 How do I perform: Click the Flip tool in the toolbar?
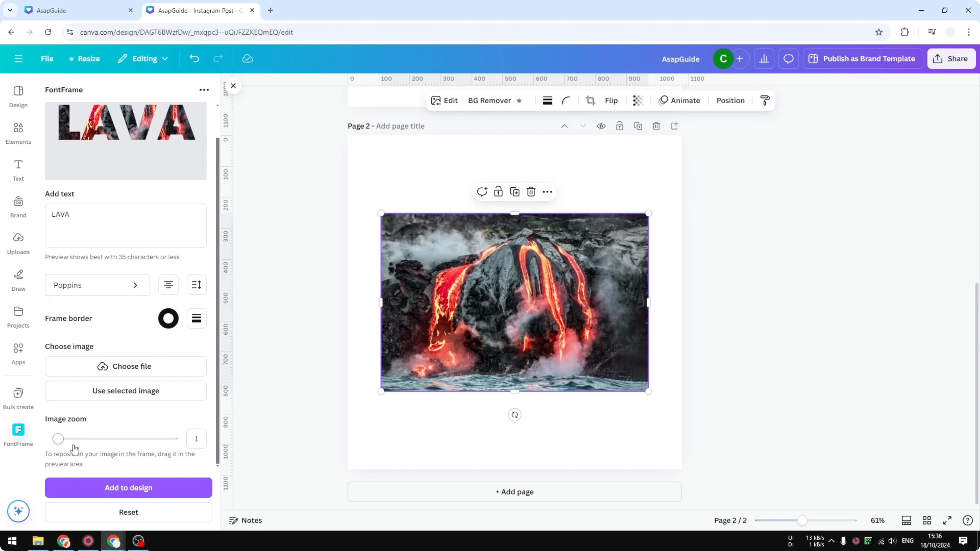(611, 100)
